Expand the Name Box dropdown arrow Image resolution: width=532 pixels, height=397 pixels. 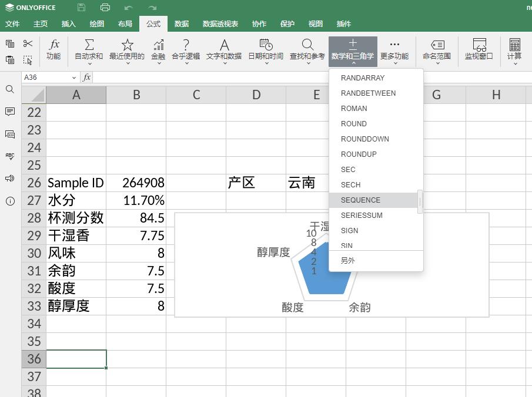[74, 77]
